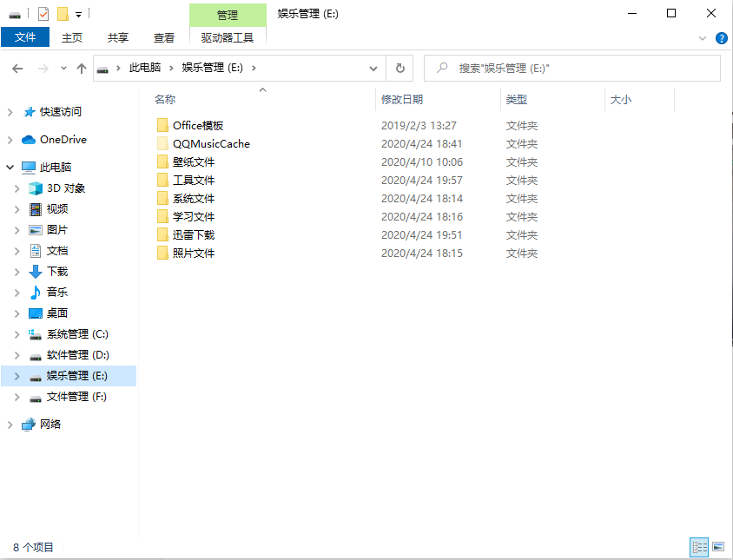The width and height of the screenshot is (733, 560).
Task: Open Help with the blue question icon
Action: [x=722, y=38]
